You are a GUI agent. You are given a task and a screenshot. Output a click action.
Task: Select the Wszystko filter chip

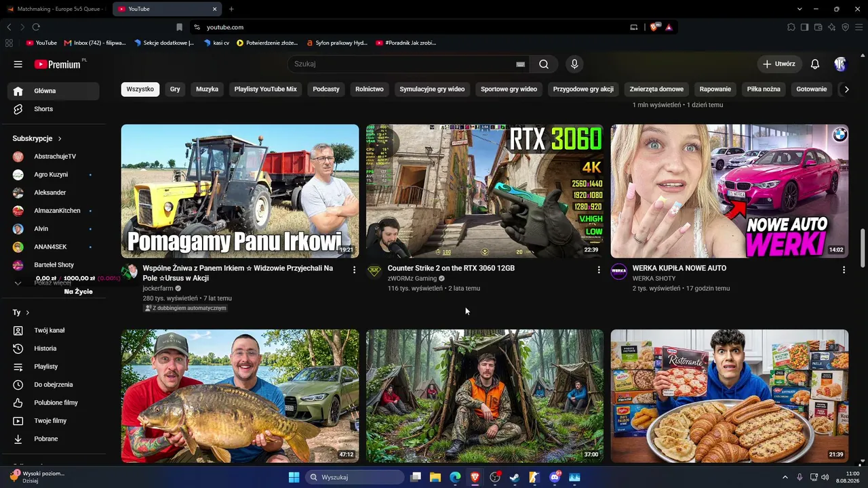pyautogui.click(x=140, y=89)
